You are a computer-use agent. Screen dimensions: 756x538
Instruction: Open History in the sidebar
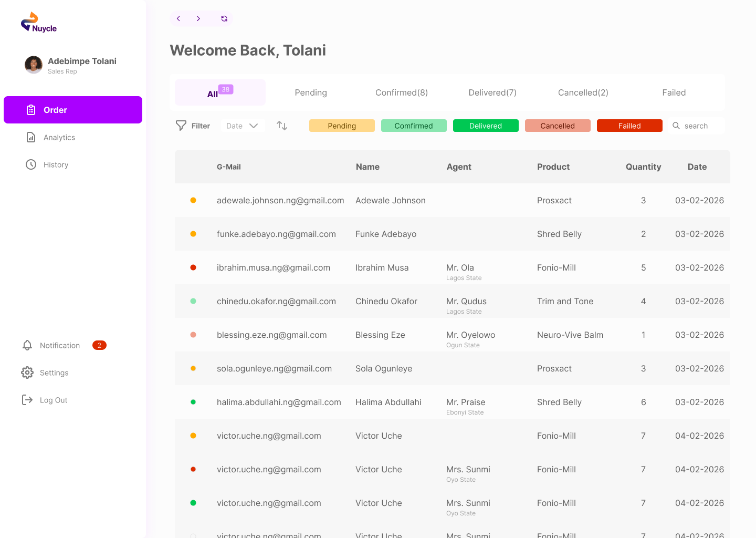coord(56,164)
